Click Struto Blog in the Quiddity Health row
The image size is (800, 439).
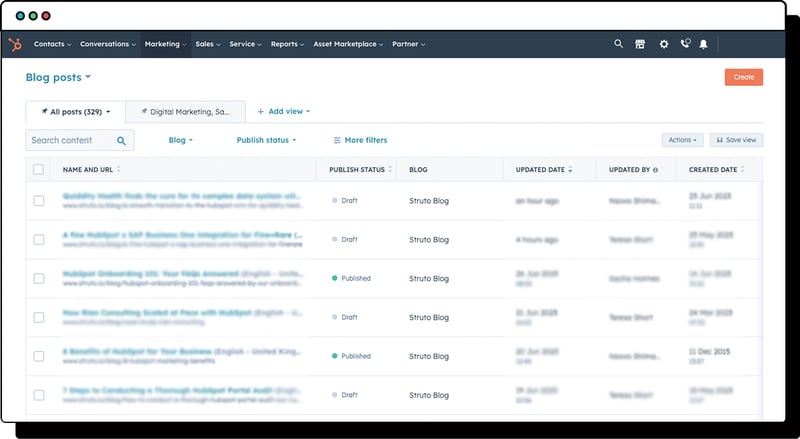click(x=429, y=201)
